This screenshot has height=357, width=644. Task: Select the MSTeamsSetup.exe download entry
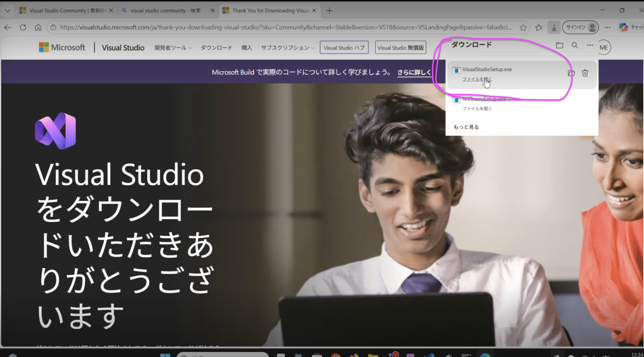(x=521, y=104)
